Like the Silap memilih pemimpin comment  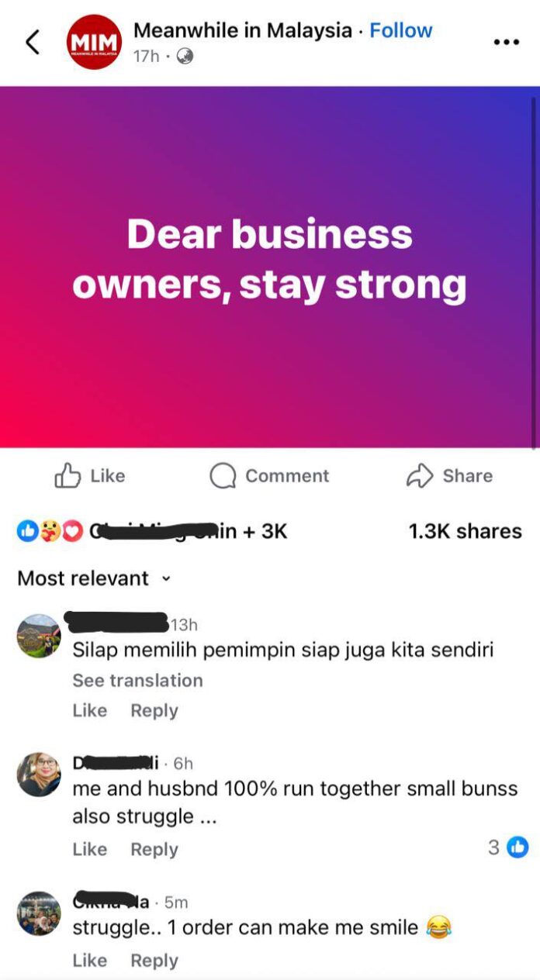[x=90, y=710]
